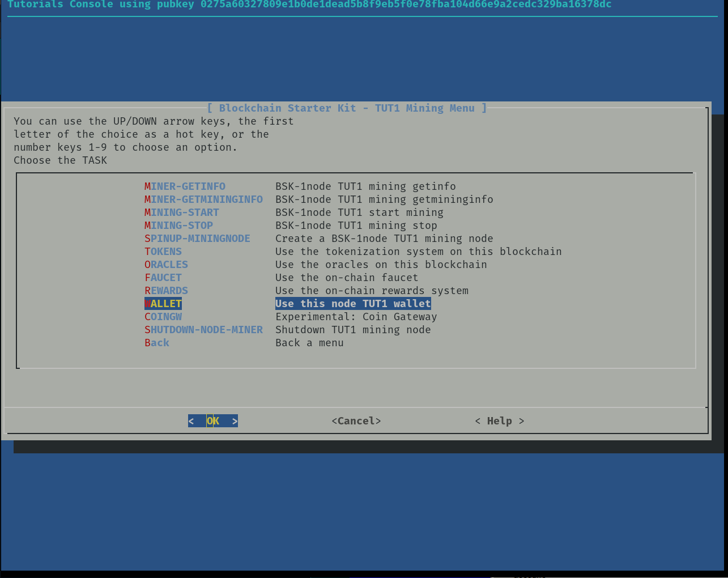Open the Help button
This screenshot has width=728, height=578.
coord(499,421)
